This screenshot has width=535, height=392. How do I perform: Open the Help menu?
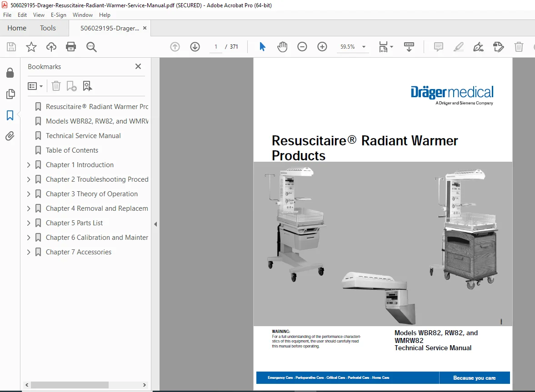click(x=105, y=15)
